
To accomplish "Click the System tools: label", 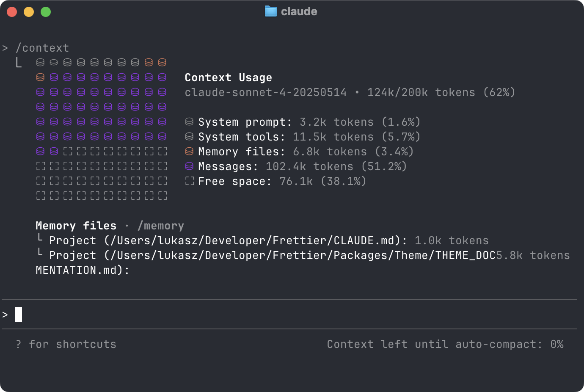I will [x=242, y=137].
